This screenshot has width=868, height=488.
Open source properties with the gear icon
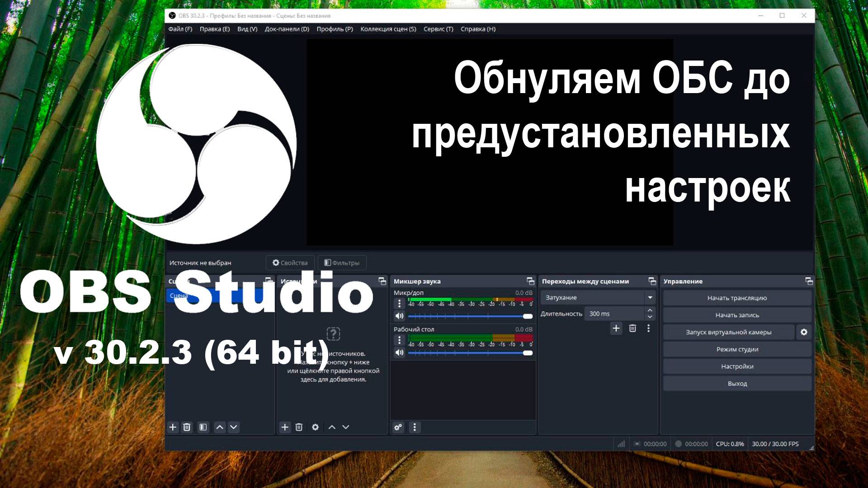click(x=315, y=427)
